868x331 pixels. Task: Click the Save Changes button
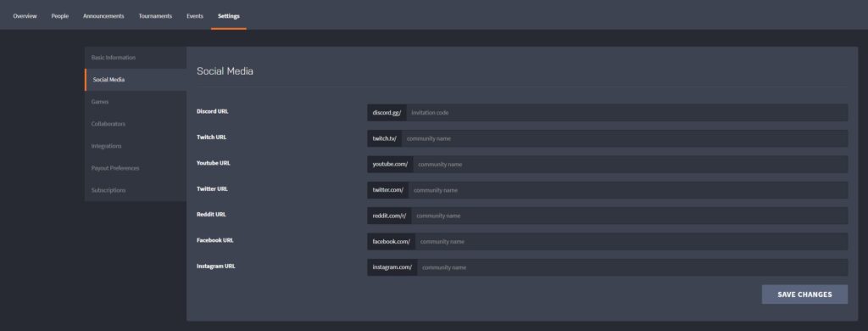pyautogui.click(x=804, y=295)
